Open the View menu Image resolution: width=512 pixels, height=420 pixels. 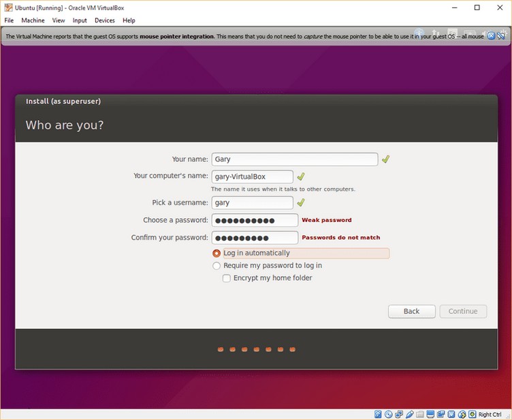point(59,20)
